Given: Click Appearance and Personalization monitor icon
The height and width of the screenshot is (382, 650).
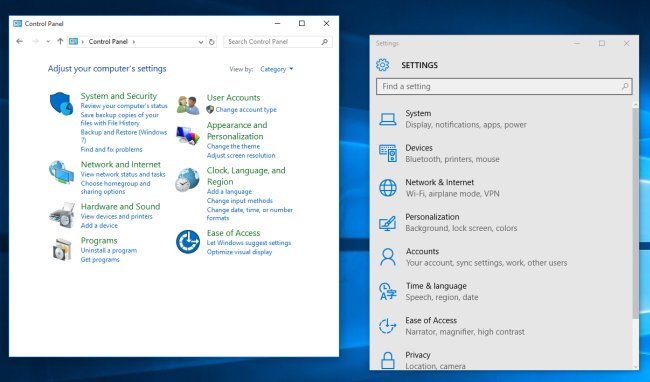Looking at the screenshot, I should click(x=187, y=136).
